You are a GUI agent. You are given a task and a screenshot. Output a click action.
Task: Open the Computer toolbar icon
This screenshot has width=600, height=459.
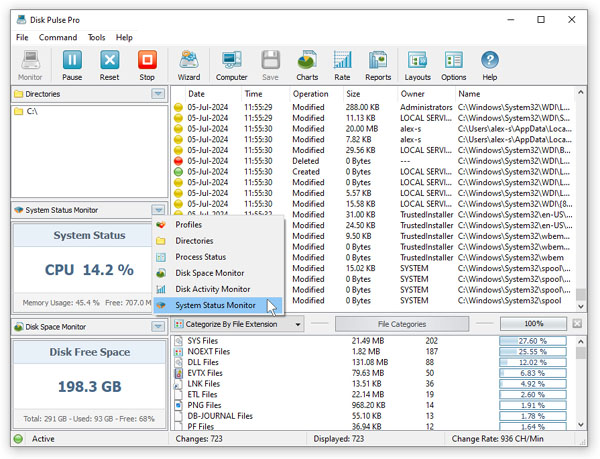click(x=232, y=60)
